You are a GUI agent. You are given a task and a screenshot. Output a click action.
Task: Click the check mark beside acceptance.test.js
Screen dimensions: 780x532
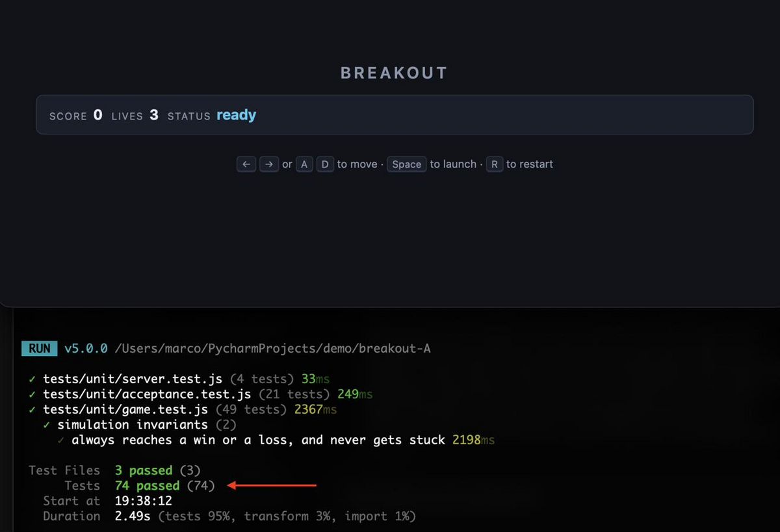(32, 394)
